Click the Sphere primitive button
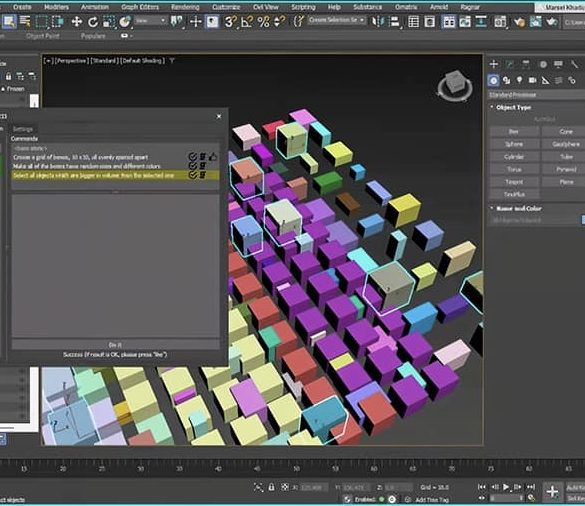585x506 pixels. pyautogui.click(x=514, y=144)
